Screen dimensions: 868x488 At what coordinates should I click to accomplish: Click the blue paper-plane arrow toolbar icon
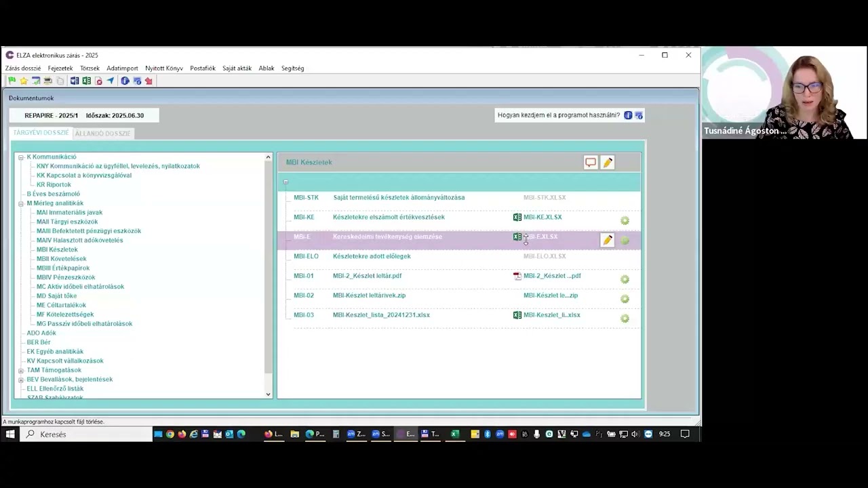[x=111, y=81]
